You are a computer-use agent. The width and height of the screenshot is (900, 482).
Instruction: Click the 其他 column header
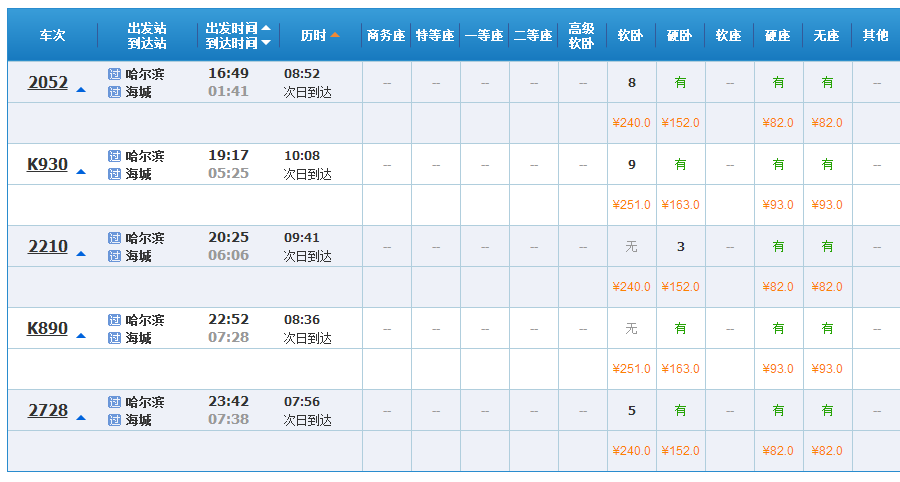tap(876, 36)
